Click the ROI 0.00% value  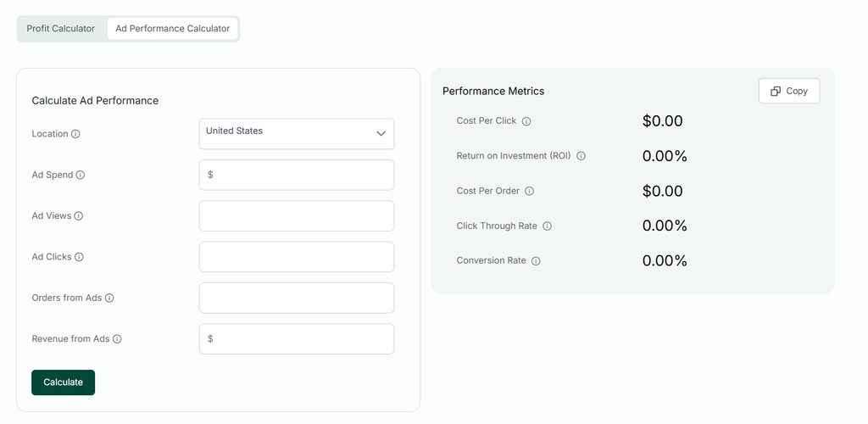tap(665, 156)
